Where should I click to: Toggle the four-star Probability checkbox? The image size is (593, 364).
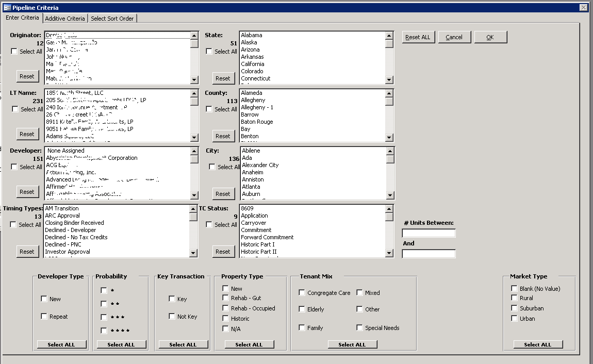click(104, 330)
